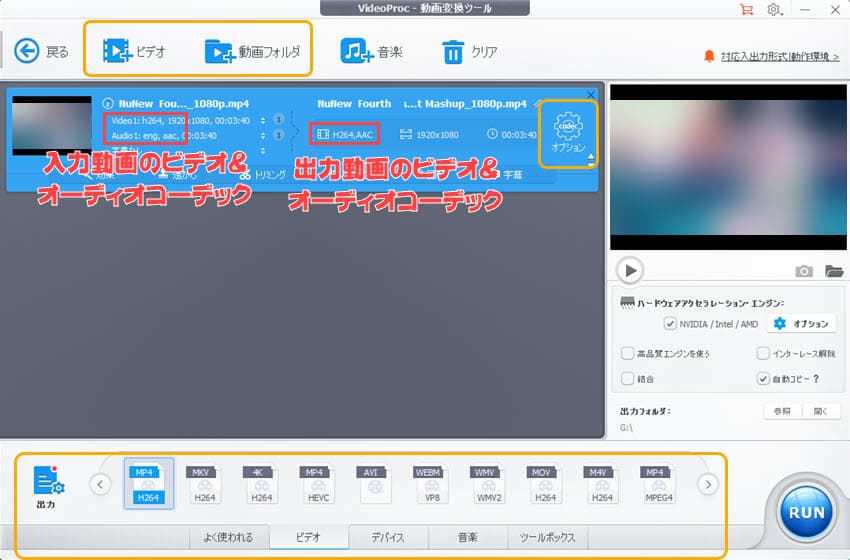Click the 1920x1080 output resolution
Screen dimensions: 850x560
[429, 134]
